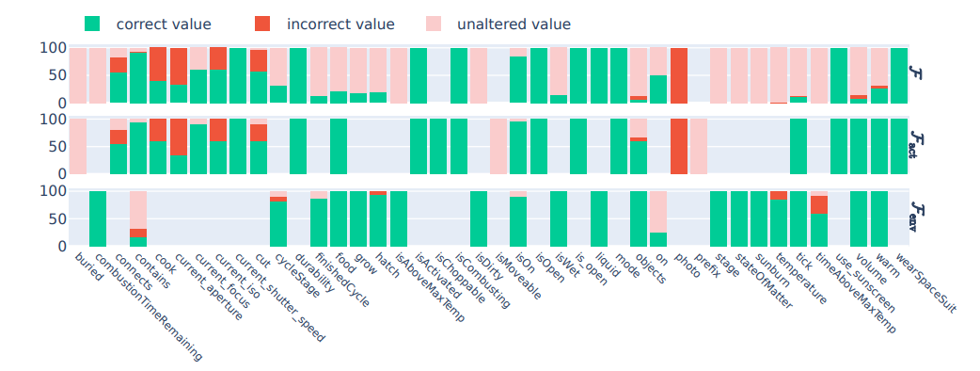Click the 'current_shutter_speed' axis label
980x371 pixels.
click(x=280, y=297)
